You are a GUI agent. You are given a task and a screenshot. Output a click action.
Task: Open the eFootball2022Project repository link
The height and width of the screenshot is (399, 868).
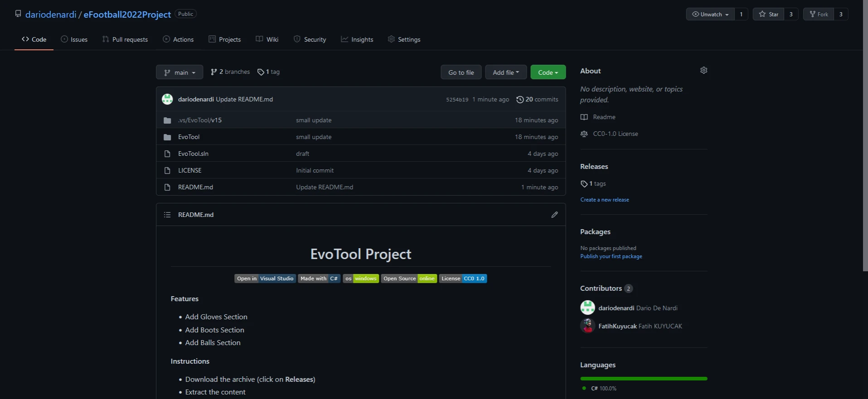point(127,14)
